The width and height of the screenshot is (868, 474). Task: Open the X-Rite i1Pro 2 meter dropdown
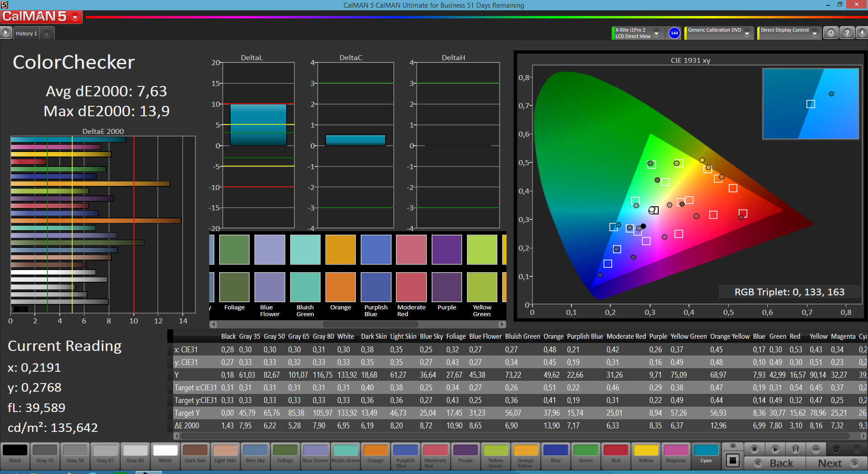pos(656,33)
